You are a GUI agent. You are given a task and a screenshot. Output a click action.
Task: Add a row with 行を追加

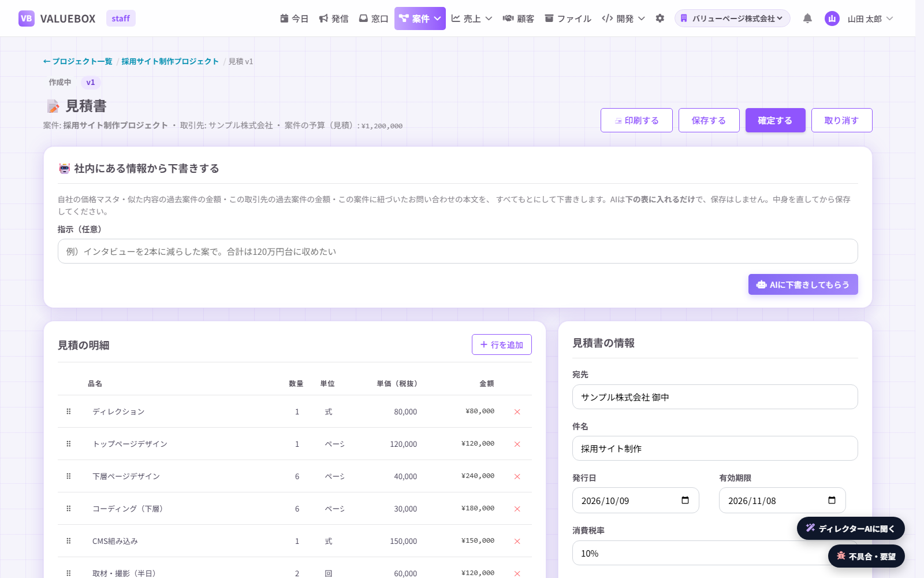tap(502, 344)
